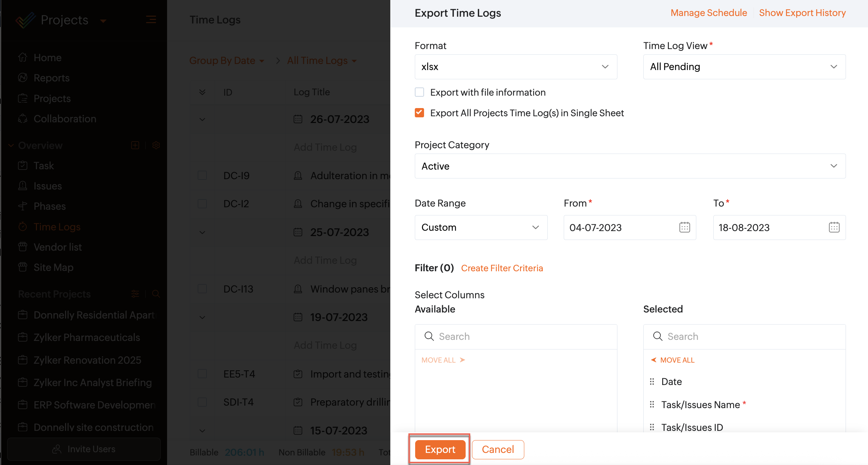Open the Date Range Custom dropdown
The image size is (868, 465).
[481, 228]
